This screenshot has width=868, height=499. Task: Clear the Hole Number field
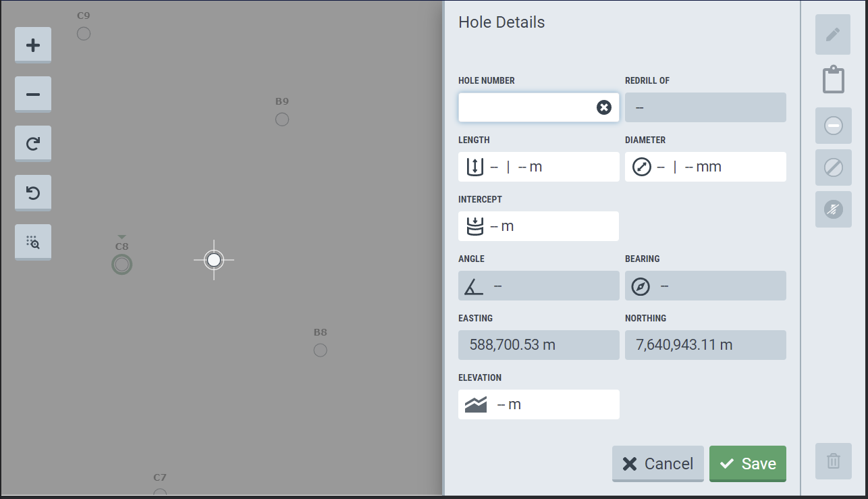[604, 107]
